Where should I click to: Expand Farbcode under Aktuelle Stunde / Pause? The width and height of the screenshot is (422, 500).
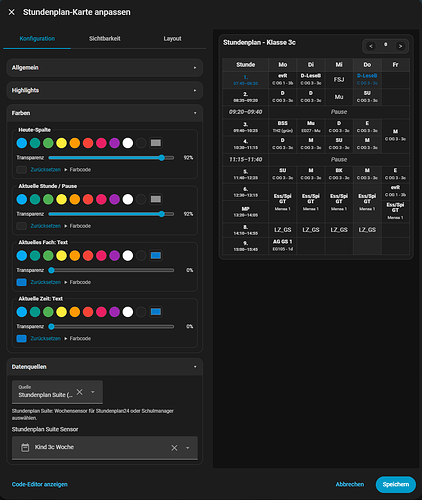coord(78,226)
